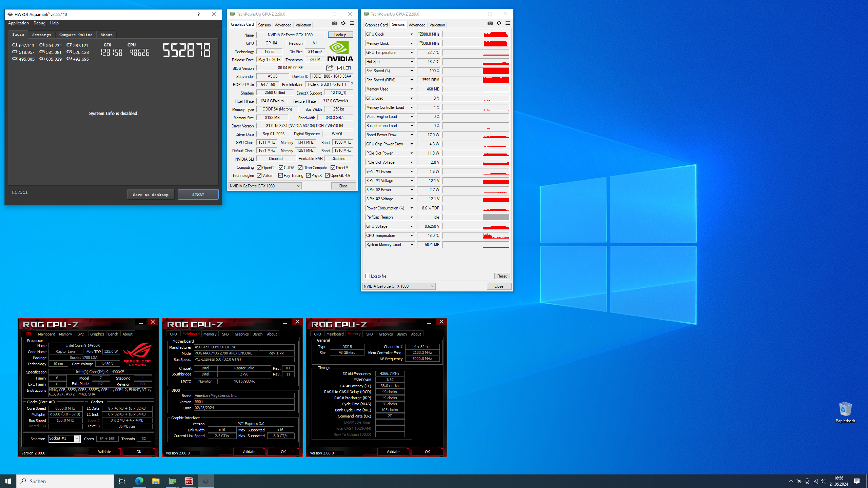Image resolution: width=868 pixels, height=488 pixels.
Task: Click the Republic of Gamers logo in CPU-Z
Action: coord(137,354)
